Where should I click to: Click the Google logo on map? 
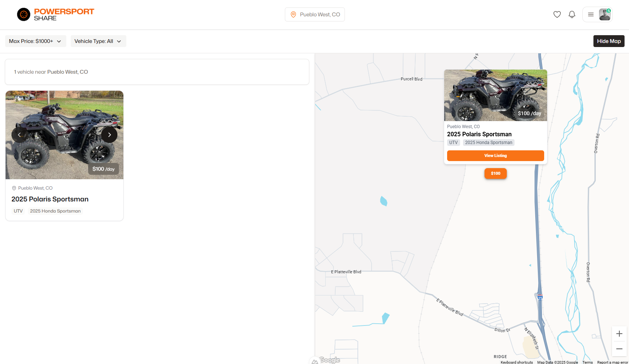coord(329,360)
